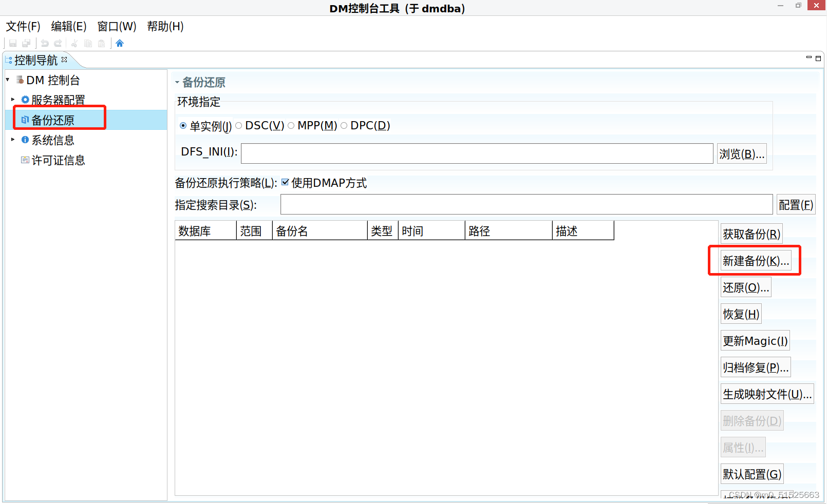Click the 恢复(H) button

pyautogui.click(x=741, y=315)
